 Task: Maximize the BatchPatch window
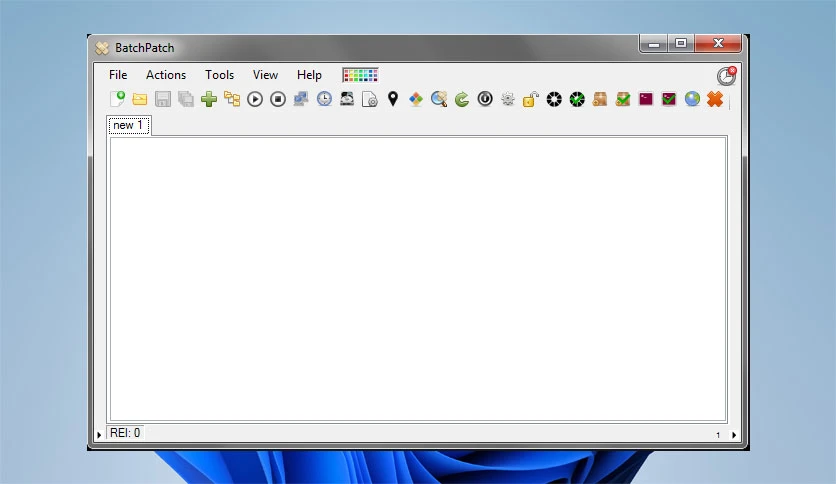tap(681, 44)
